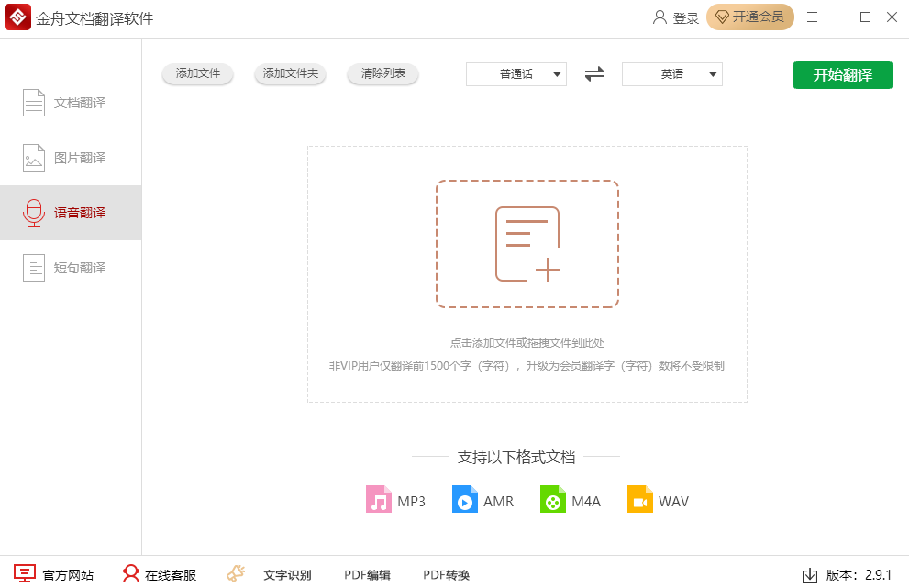Expand the 普通话 source language dropdown
The image size is (909, 588).
click(516, 74)
